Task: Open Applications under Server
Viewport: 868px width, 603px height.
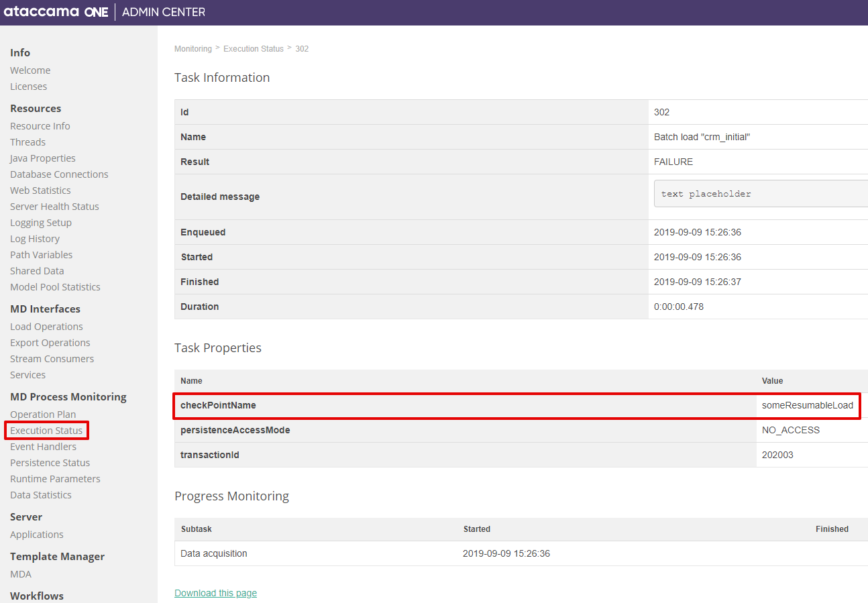Action: (37, 535)
